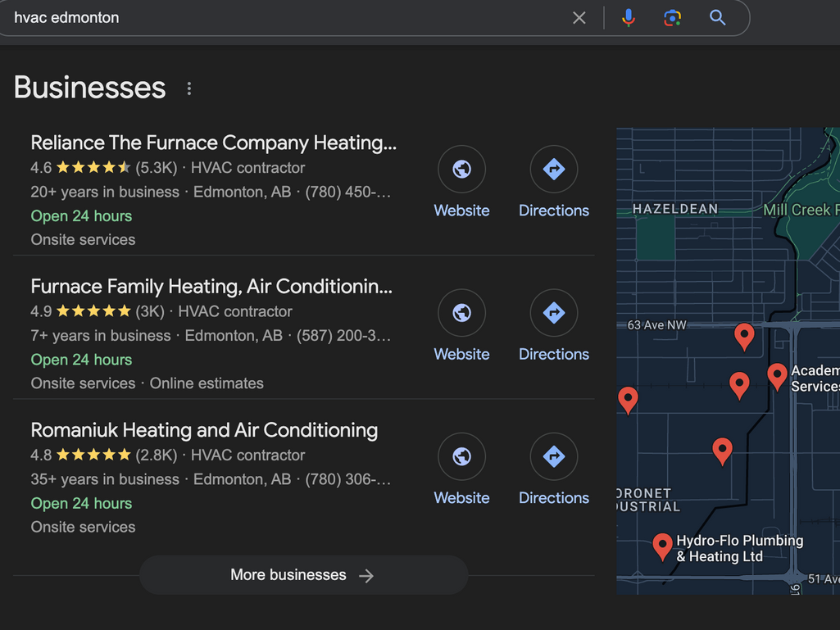
Task: Click the 20+ years in business text
Action: point(105,192)
